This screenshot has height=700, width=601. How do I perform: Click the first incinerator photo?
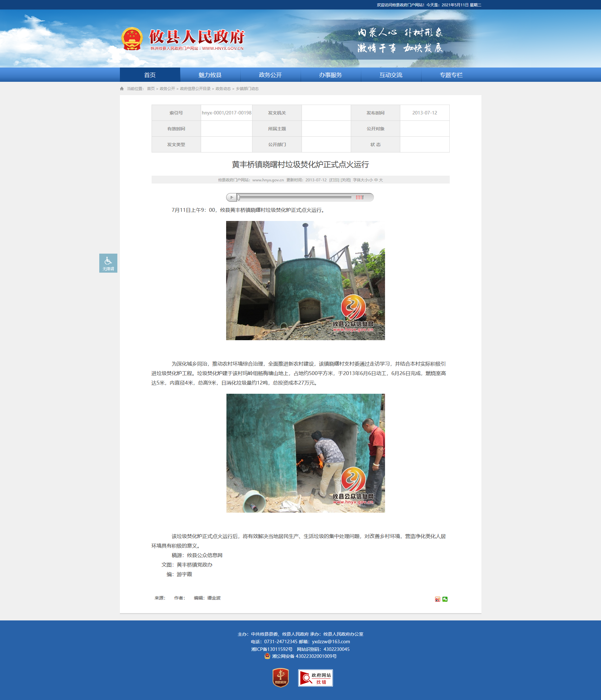[305, 280]
